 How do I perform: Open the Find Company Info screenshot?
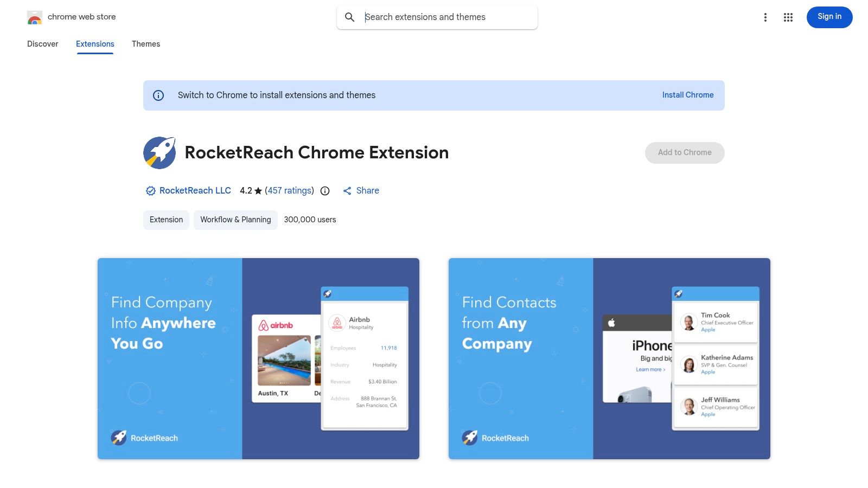click(258, 359)
